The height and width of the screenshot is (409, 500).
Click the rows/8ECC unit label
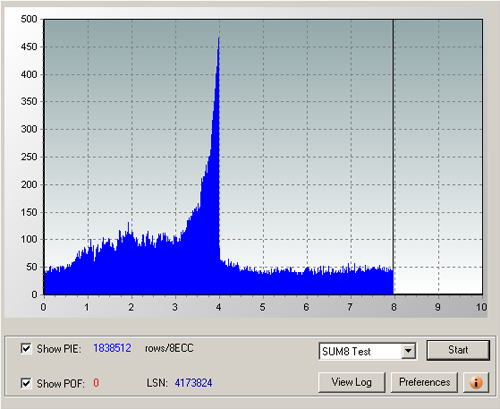(169, 348)
